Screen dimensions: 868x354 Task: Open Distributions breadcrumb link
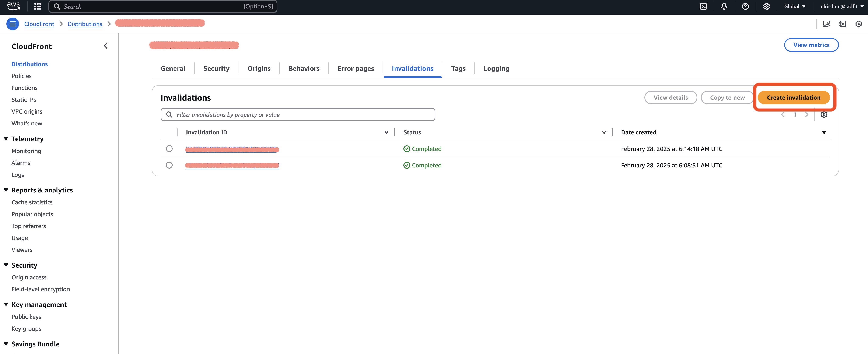[85, 24]
